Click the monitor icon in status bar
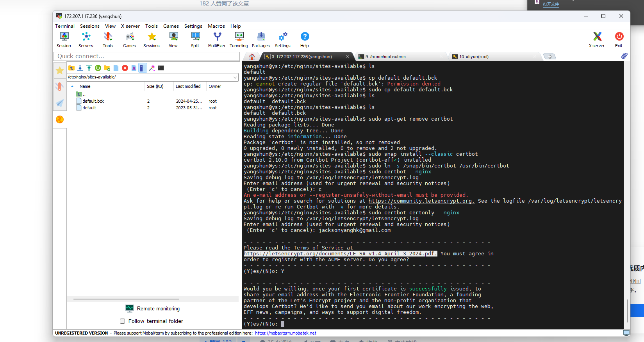This screenshot has width=644, height=342. (626, 333)
